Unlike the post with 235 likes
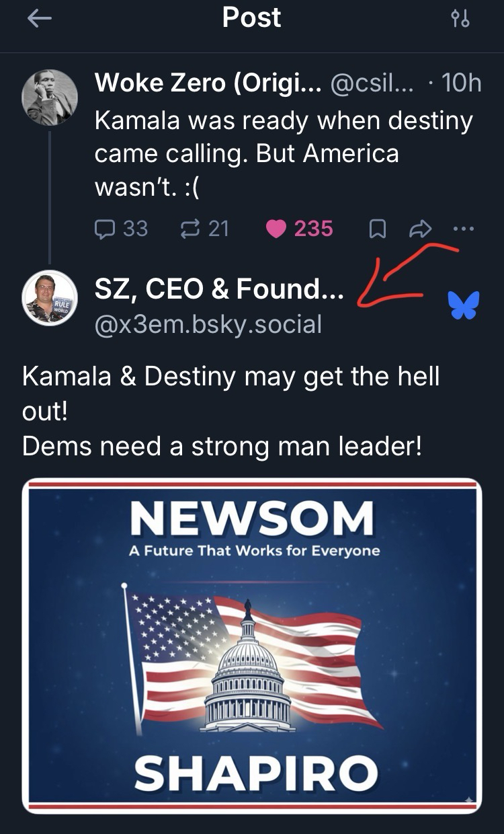Image resolution: width=504 pixels, height=834 pixels. (x=278, y=229)
